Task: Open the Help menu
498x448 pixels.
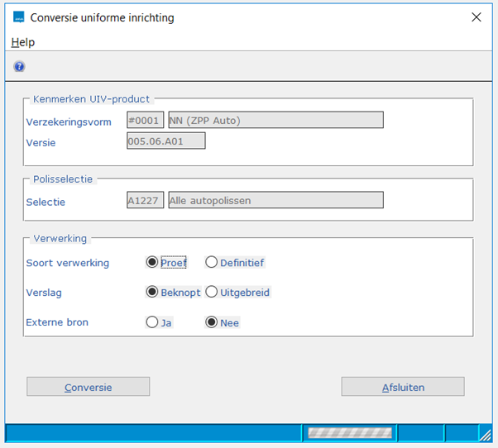Action: point(23,42)
